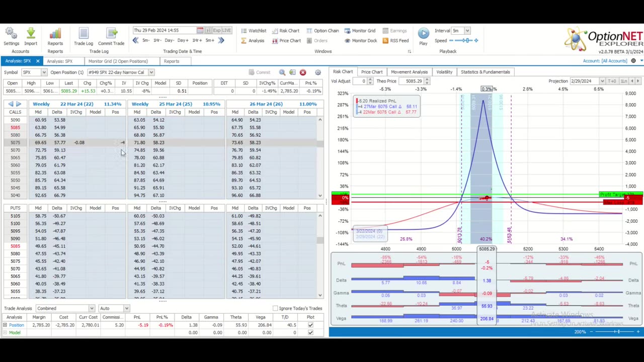Click the zoom in plus button

pos(638,332)
